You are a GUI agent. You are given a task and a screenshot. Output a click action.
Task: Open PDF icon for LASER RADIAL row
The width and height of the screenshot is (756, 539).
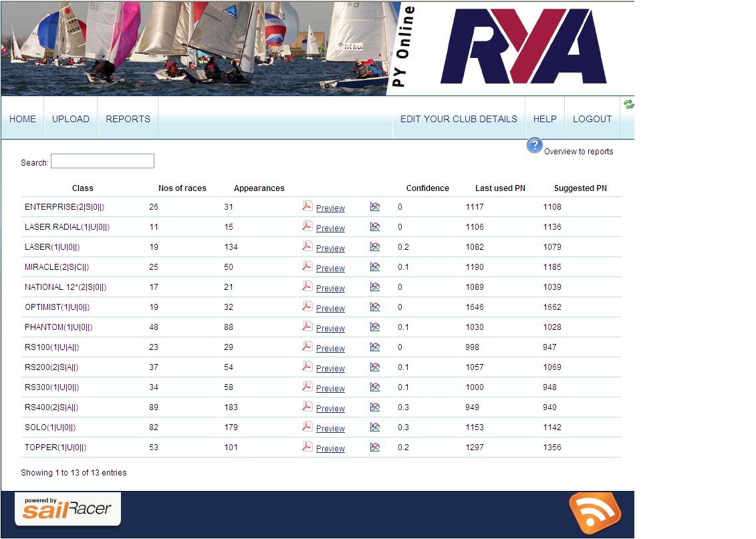[307, 226]
